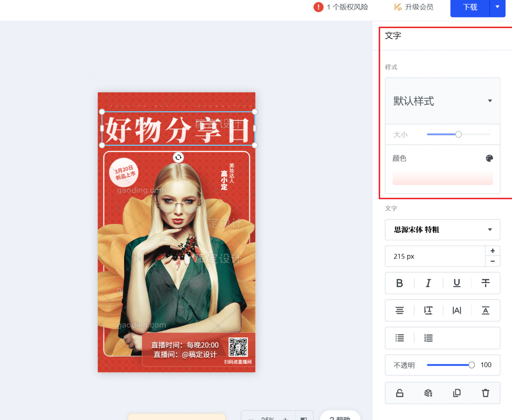Toggle italic text formatting
512x420 pixels.
click(428, 283)
